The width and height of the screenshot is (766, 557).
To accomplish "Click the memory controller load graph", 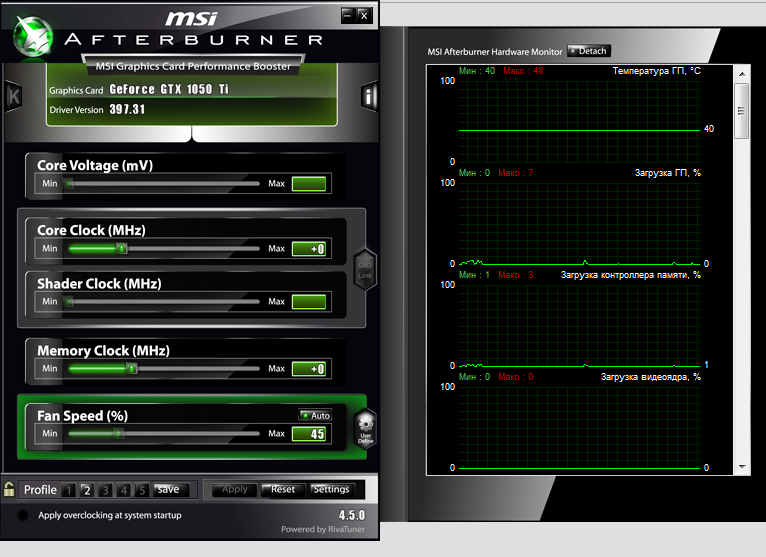I will click(579, 325).
